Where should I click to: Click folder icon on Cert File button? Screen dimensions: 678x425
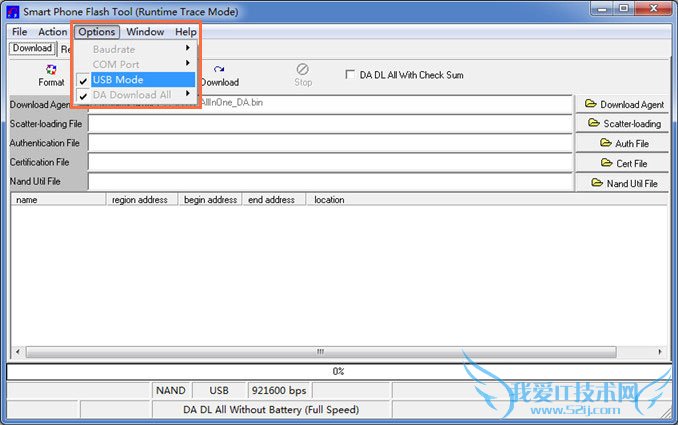click(x=607, y=163)
